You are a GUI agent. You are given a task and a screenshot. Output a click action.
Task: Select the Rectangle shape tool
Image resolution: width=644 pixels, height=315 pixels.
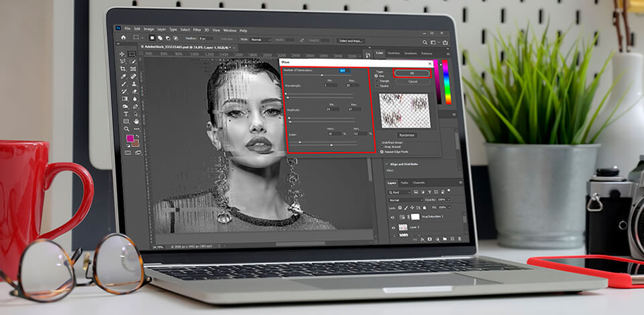pos(126,121)
